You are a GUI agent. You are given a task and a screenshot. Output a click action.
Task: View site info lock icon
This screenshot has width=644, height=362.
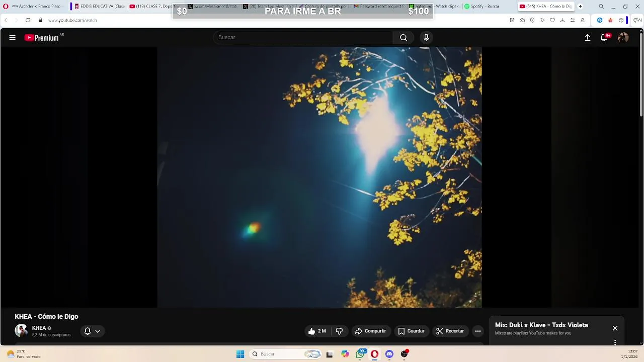(41, 20)
